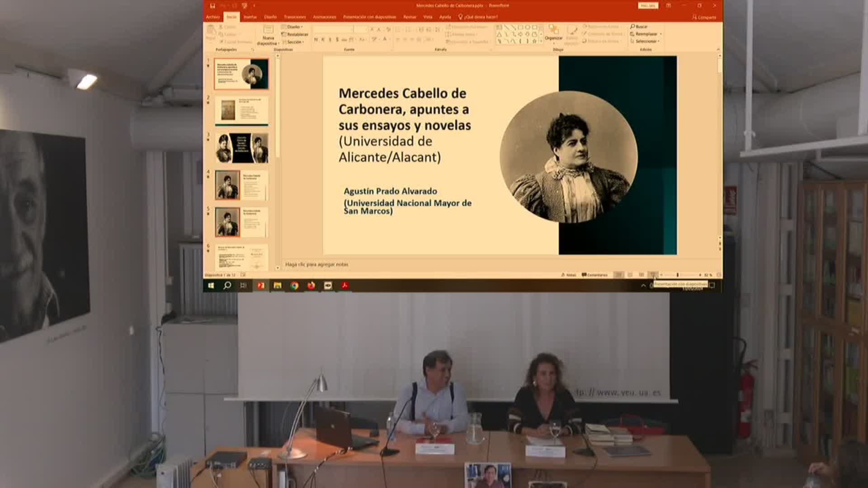Click Restablecer slide button

[295, 34]
